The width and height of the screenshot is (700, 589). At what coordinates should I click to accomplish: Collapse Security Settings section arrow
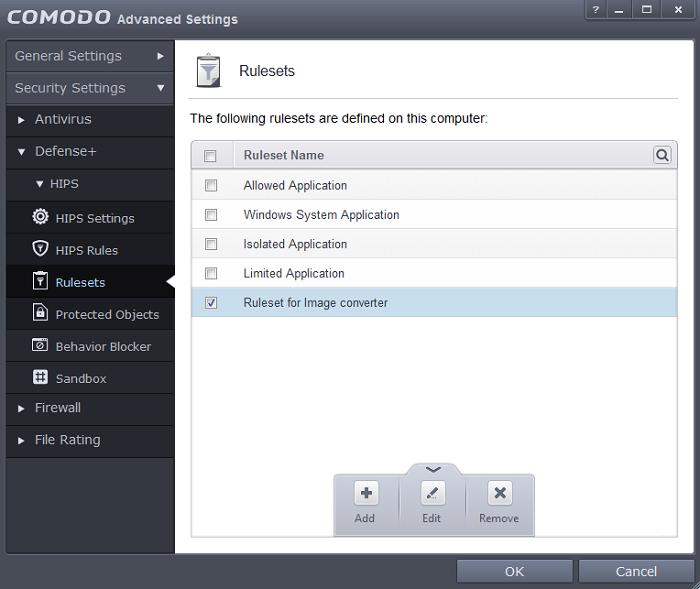tap(161, 88)
